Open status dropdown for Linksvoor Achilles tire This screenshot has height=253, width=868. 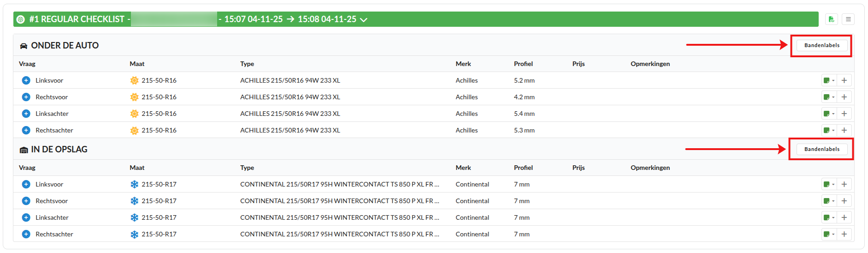829,80
